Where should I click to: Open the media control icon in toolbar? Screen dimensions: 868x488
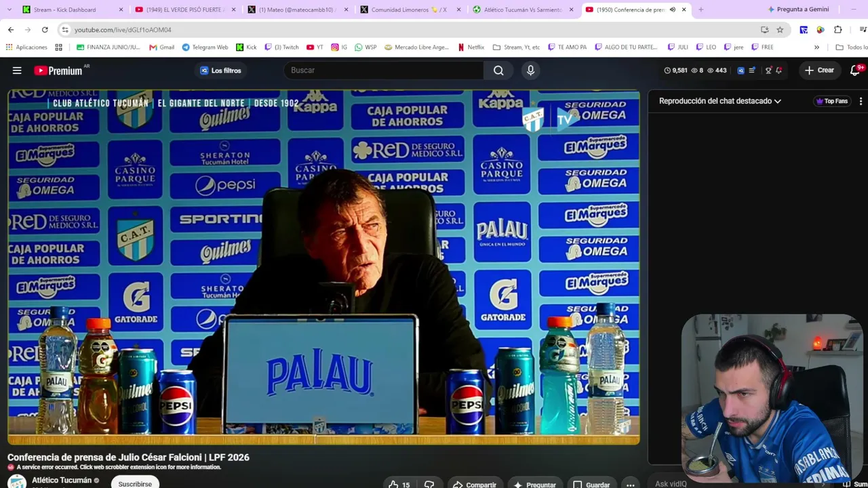tap(863, 30)
